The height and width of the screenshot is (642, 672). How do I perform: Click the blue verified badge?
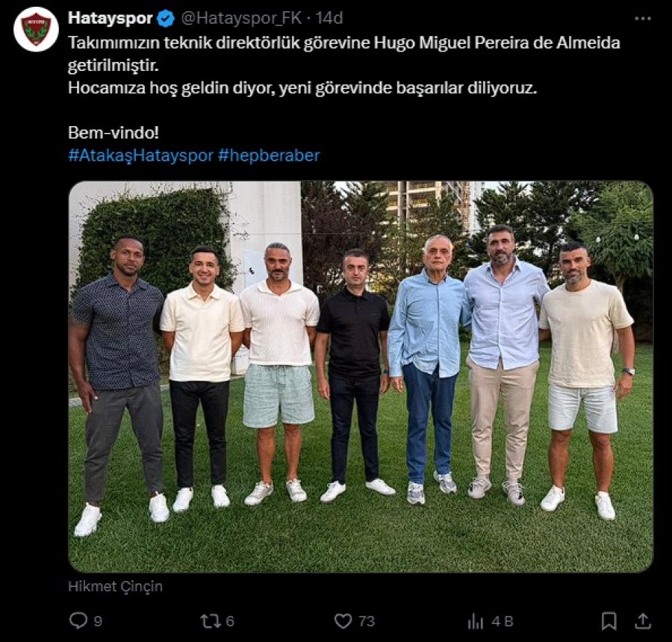167,19
